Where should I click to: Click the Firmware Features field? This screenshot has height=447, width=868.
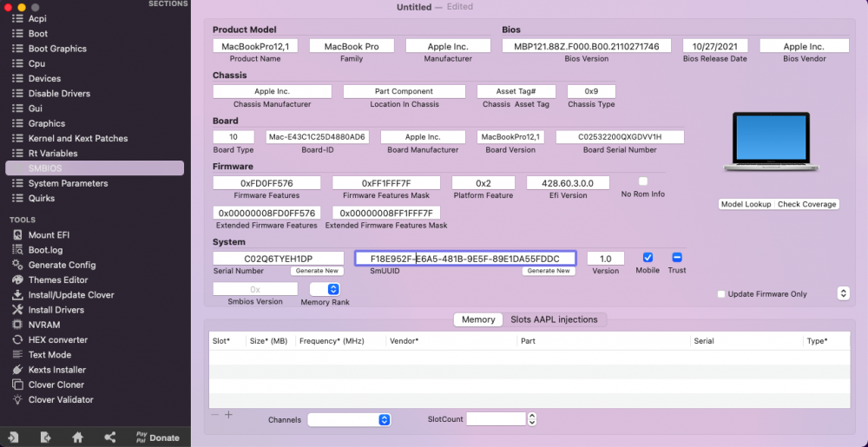[x=266, y=183]
